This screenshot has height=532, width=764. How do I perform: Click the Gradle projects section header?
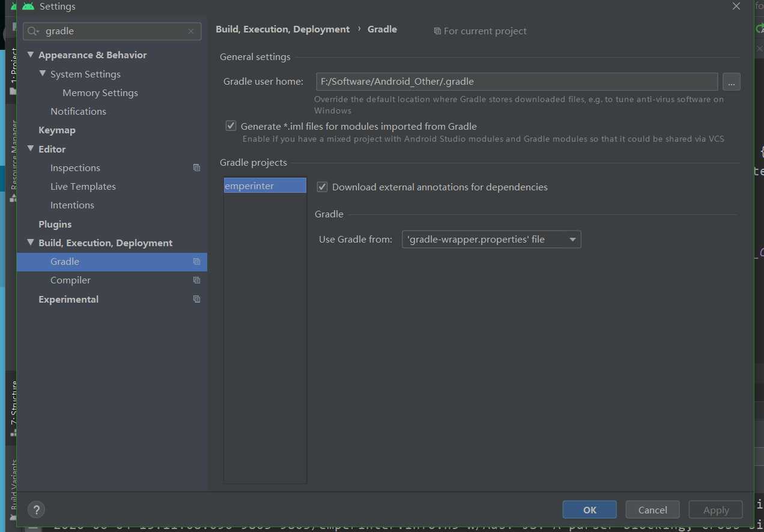point(253,162)
